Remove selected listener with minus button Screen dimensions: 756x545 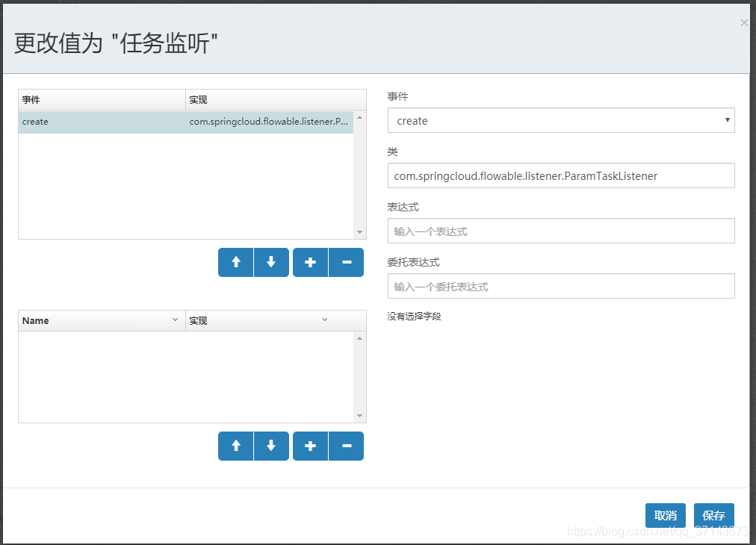pos(346,262)
